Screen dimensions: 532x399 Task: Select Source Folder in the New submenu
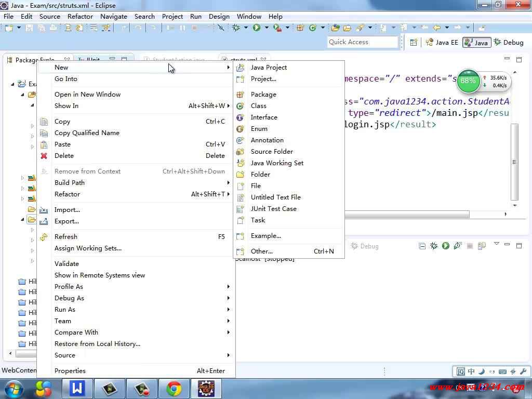point(289,152)
